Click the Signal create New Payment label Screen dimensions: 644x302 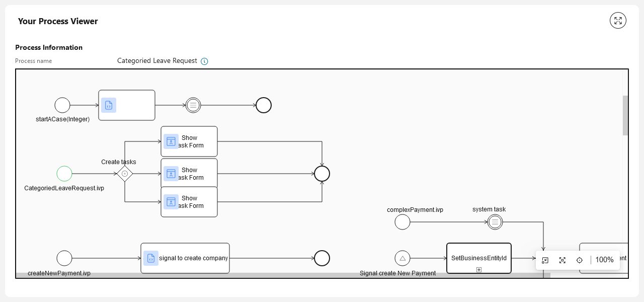pos(397,273)
